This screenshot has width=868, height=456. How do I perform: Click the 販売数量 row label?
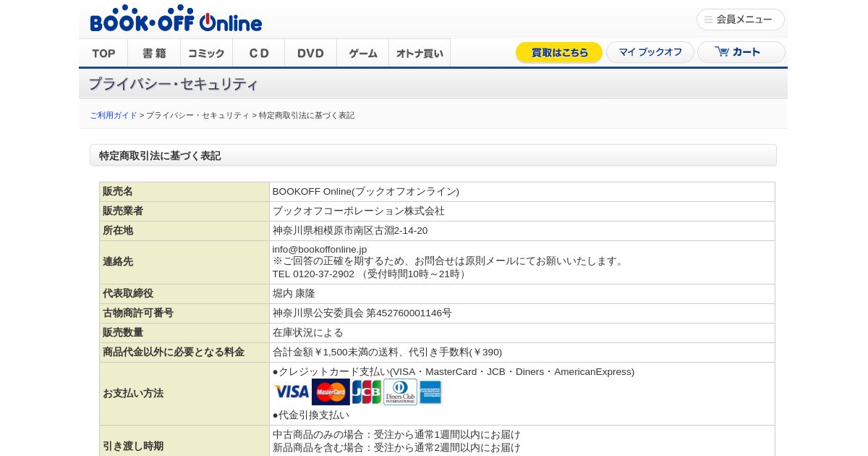tap(184, 333)
